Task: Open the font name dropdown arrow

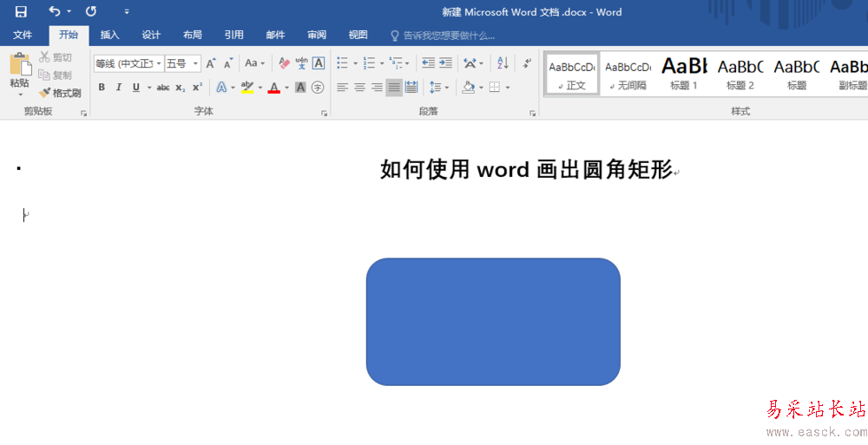Action: click(159, 63)
